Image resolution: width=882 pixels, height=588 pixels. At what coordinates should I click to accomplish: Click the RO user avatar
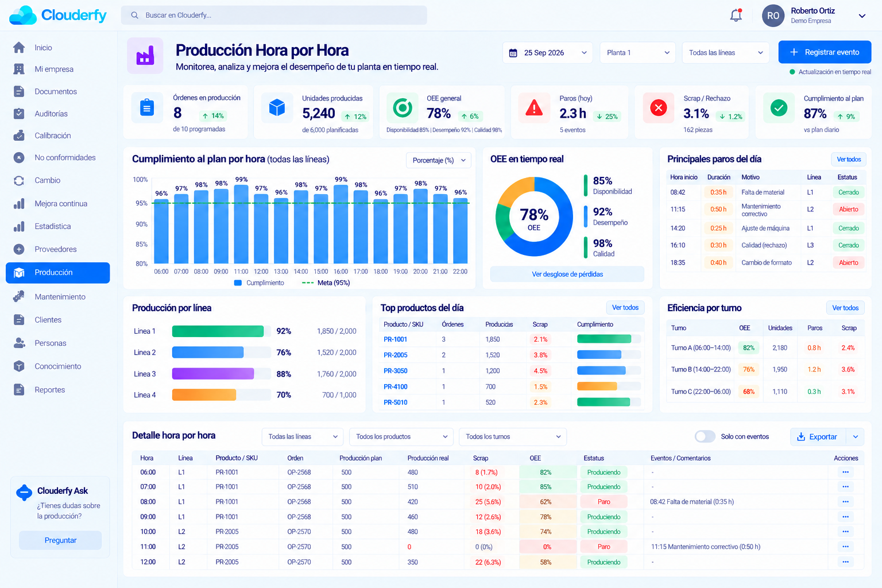[773, 16]
